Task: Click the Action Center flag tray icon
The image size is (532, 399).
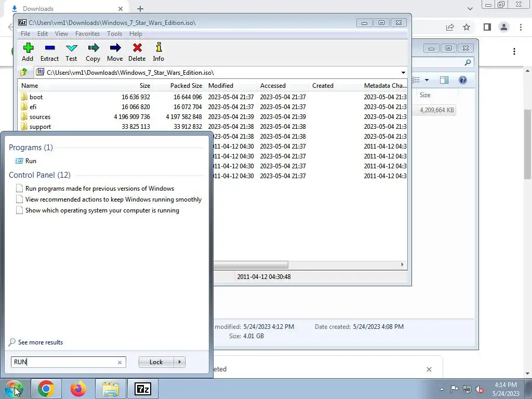Action: tap(454, 389)
